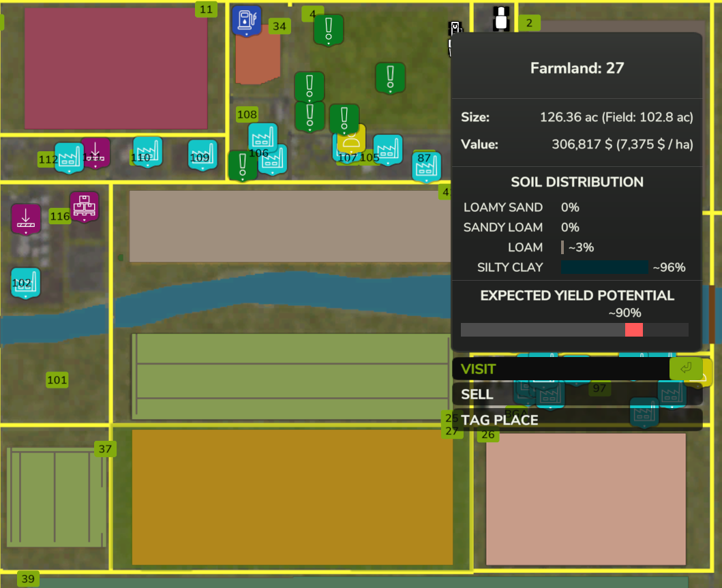Click the size value "126.36 ac (Field: 102.8 ac)"
Screen dimensions: 722x588
tap(616, 117)
